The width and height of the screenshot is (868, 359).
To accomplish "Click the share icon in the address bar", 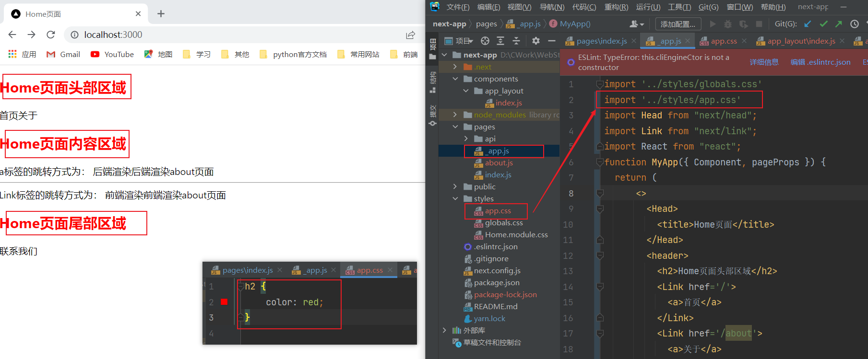I will tap(410, 35).
